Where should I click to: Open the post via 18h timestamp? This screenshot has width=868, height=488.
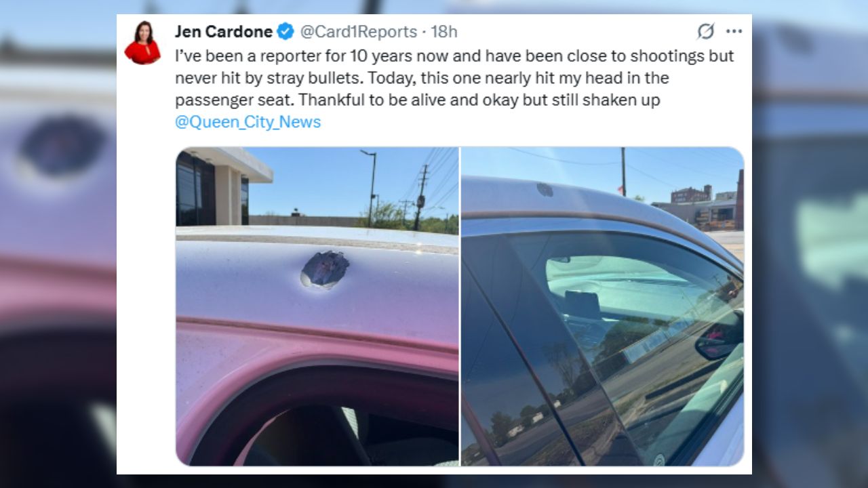[444, 31]
